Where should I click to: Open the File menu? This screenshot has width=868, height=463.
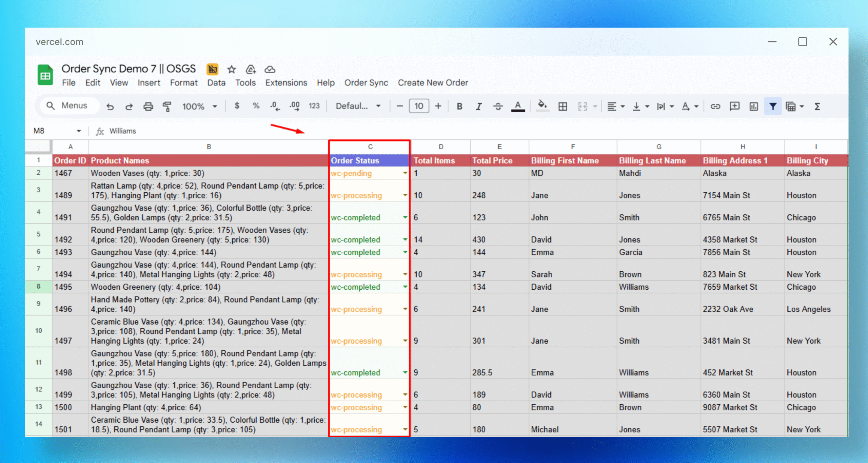tap(69, 83)
